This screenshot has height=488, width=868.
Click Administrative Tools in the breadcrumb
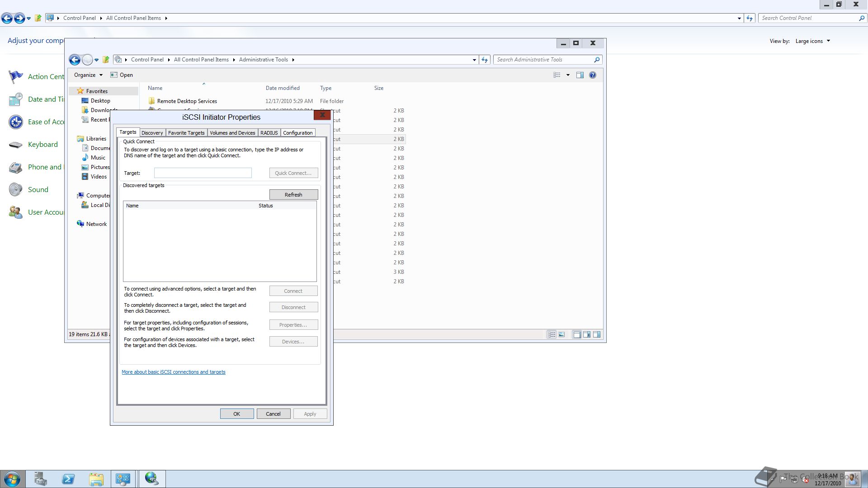coord(264,60)
